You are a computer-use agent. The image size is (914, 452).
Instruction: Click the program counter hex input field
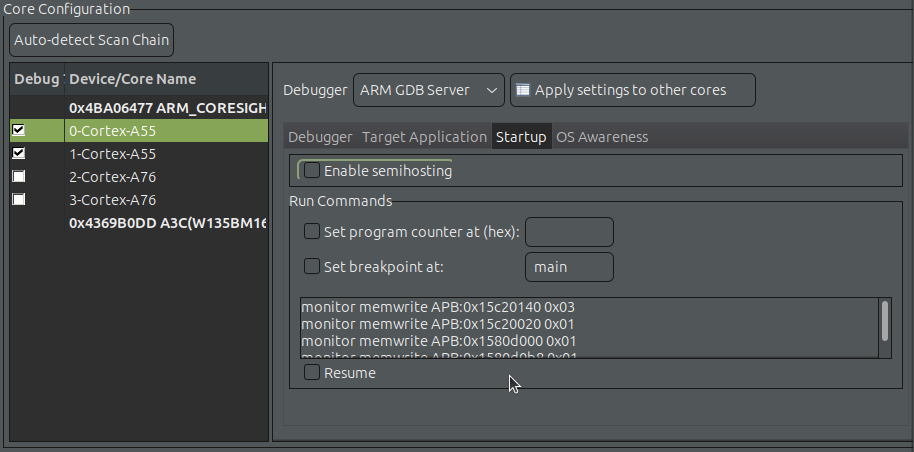click(x=568, y=232)
